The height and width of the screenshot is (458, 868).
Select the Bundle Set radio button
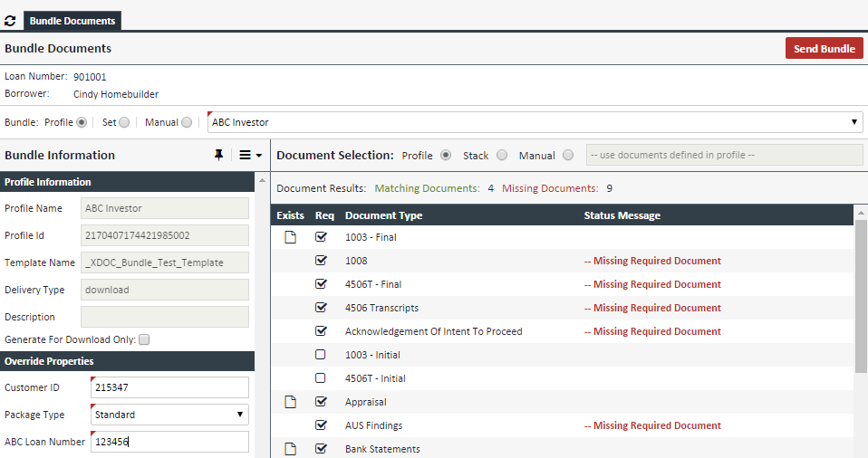pos(124,122)
